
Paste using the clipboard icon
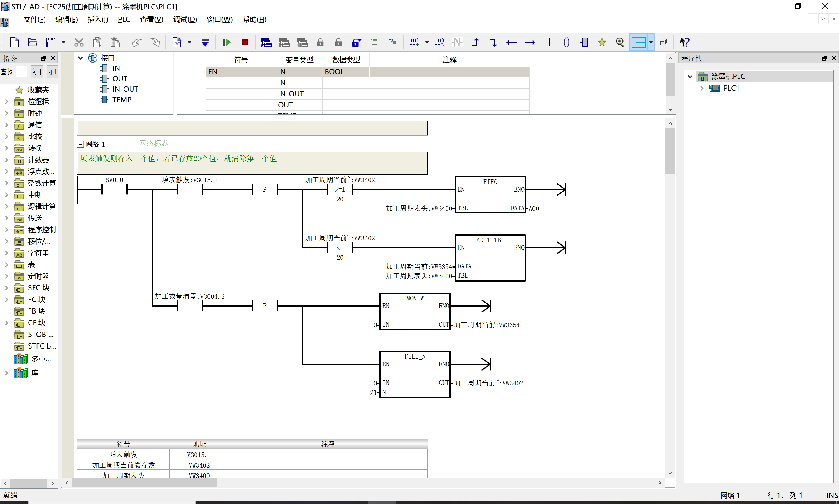coord(115,43)
